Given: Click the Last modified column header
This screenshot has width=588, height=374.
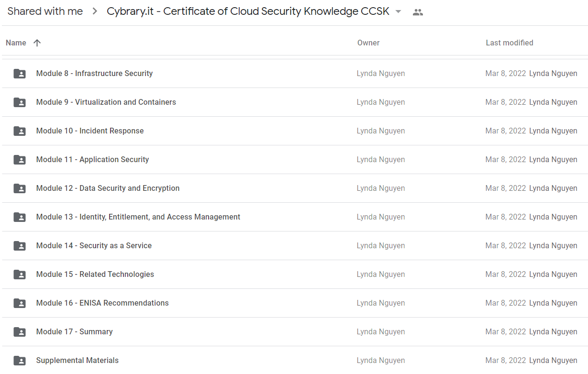Looking at the screenshot, I should coord(510,43).
